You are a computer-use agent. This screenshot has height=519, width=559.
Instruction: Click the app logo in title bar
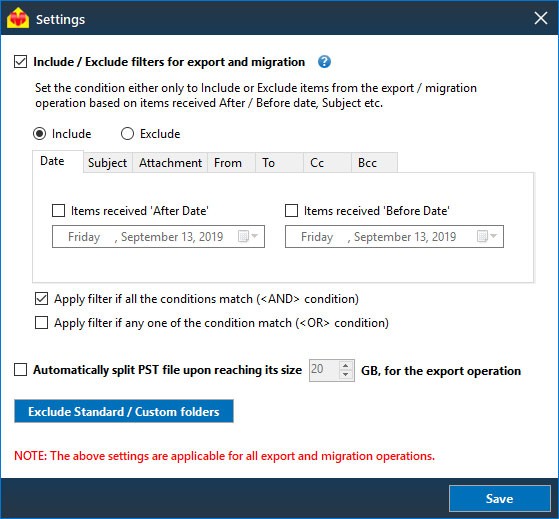coord(17,18)
